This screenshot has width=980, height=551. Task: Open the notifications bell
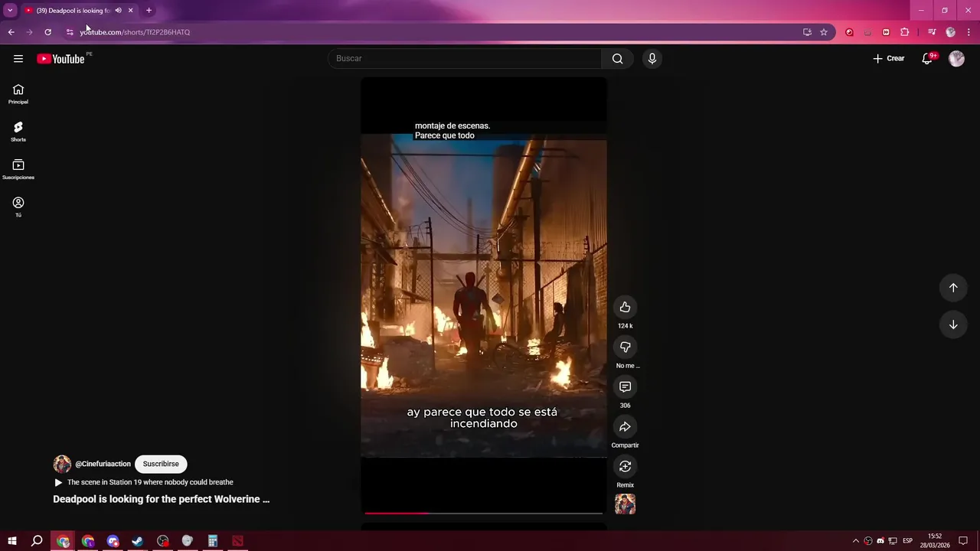927,59
